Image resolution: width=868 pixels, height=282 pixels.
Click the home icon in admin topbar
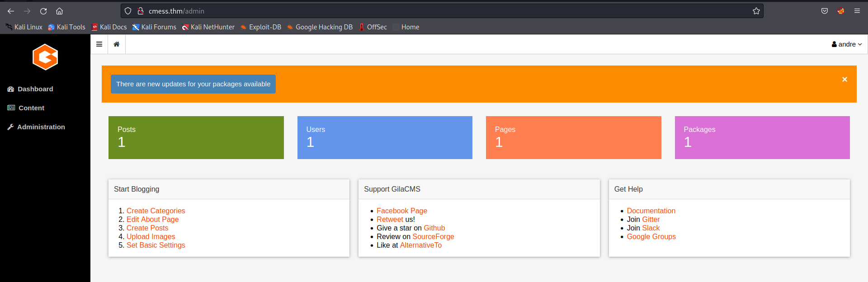coord(117,44)
